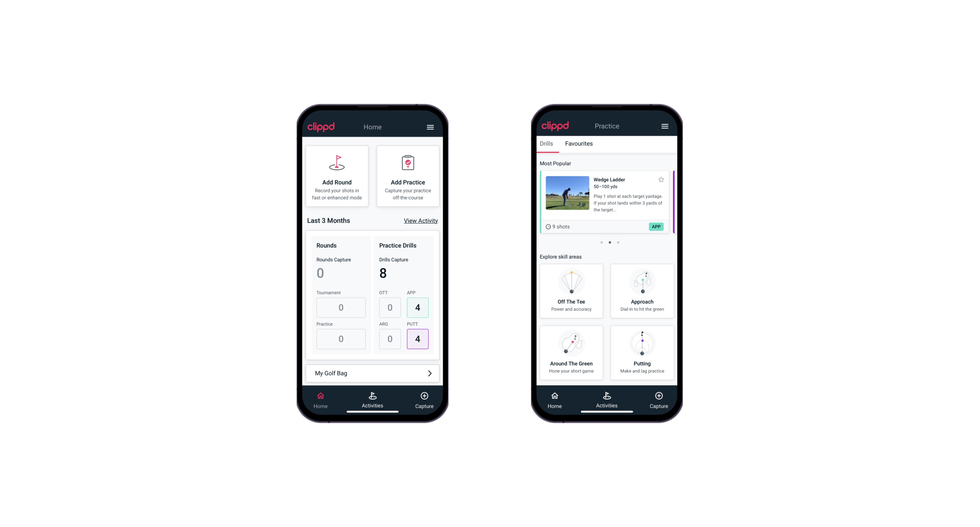Expand the My Golf Bag section

(429, 373)
